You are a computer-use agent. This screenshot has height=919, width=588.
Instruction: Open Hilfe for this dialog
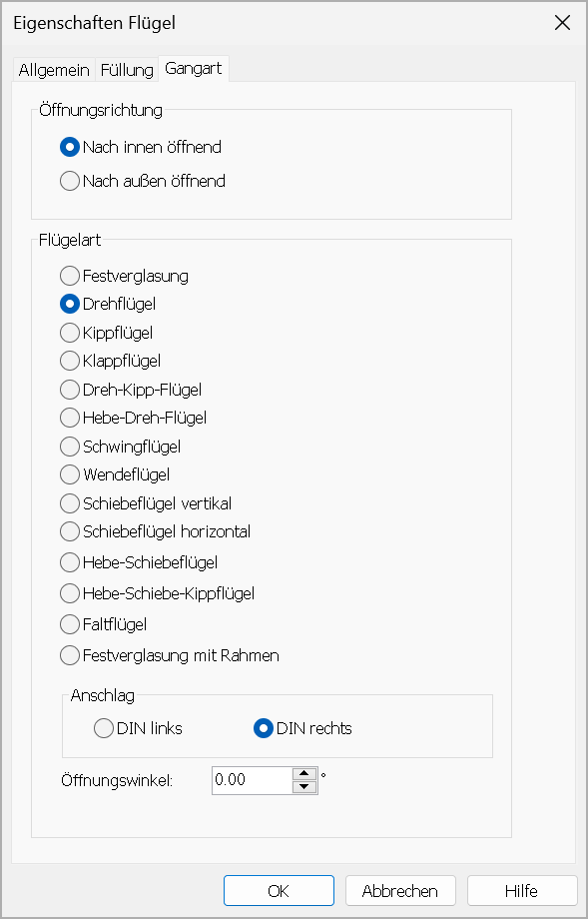click(x=522, y=891)
